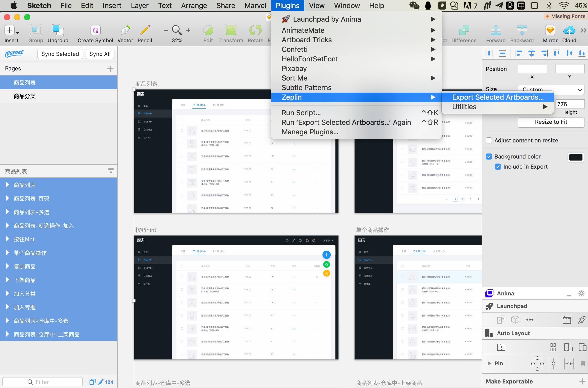Click the trash icon in the Pin section
Viewport: 588px width, 388px height.
(583, 363)
